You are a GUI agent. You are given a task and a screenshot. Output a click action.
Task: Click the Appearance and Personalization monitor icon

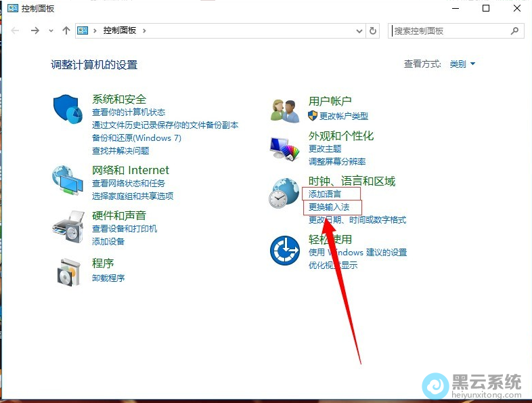(284, 147)
